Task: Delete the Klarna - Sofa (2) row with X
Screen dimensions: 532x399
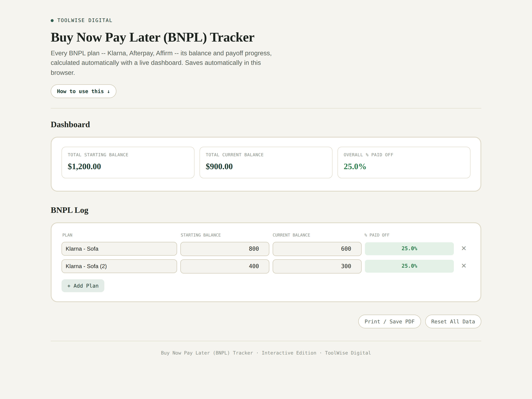Action: [464, 266]
